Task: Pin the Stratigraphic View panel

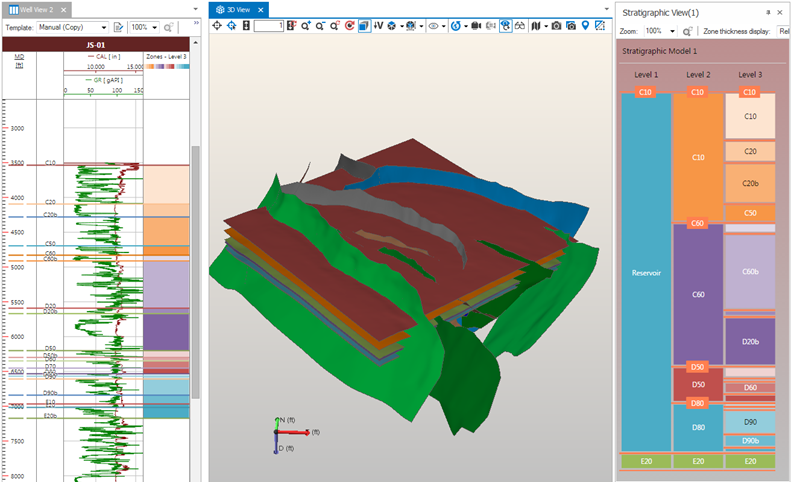Action: pyautogui.click(x=768, y=11)
